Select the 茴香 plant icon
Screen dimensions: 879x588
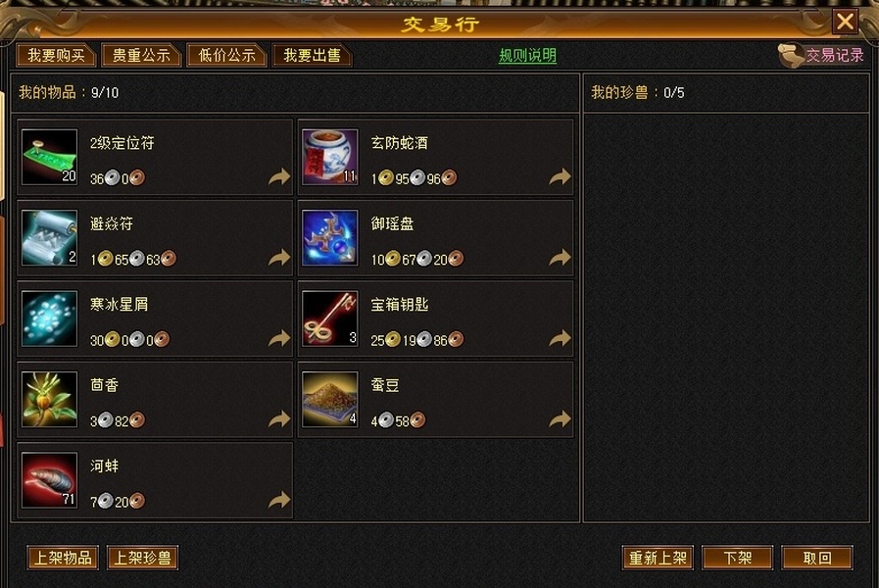point(49,399)
